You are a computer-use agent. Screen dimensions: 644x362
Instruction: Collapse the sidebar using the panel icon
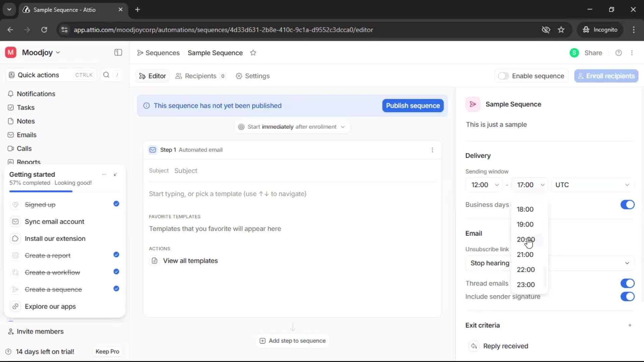pyautogui.click(x=118, y=52)
